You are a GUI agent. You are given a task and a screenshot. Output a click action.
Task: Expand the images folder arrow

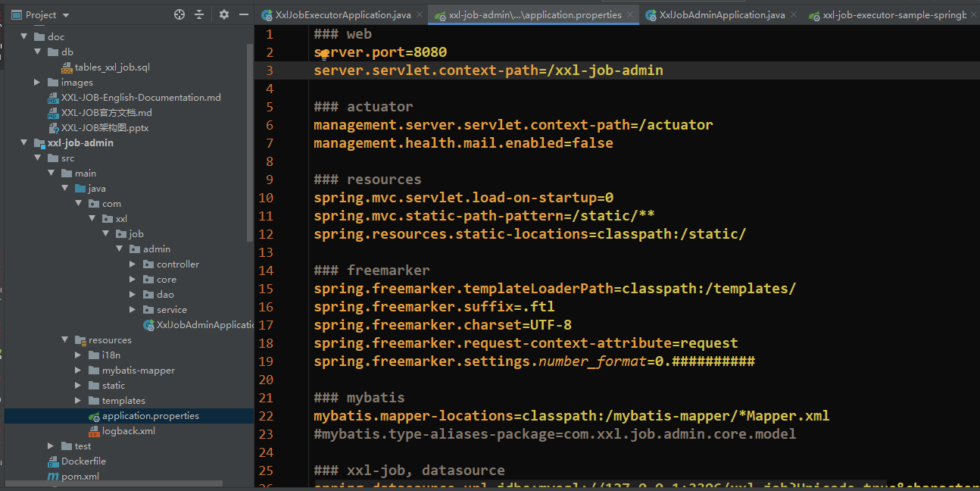[x=37, y=83]
